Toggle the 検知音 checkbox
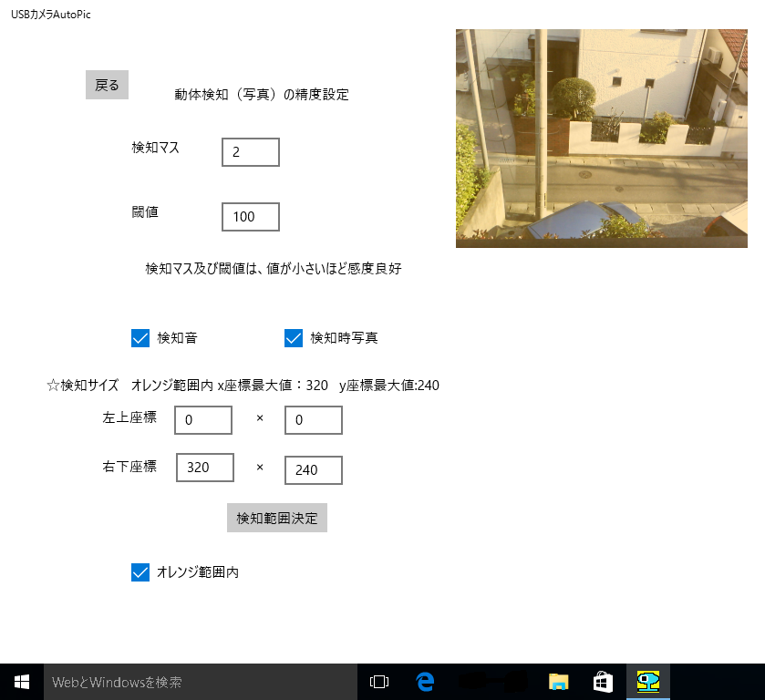The width and height of the screenshot is (765, 700). click(x=140, y=338)
